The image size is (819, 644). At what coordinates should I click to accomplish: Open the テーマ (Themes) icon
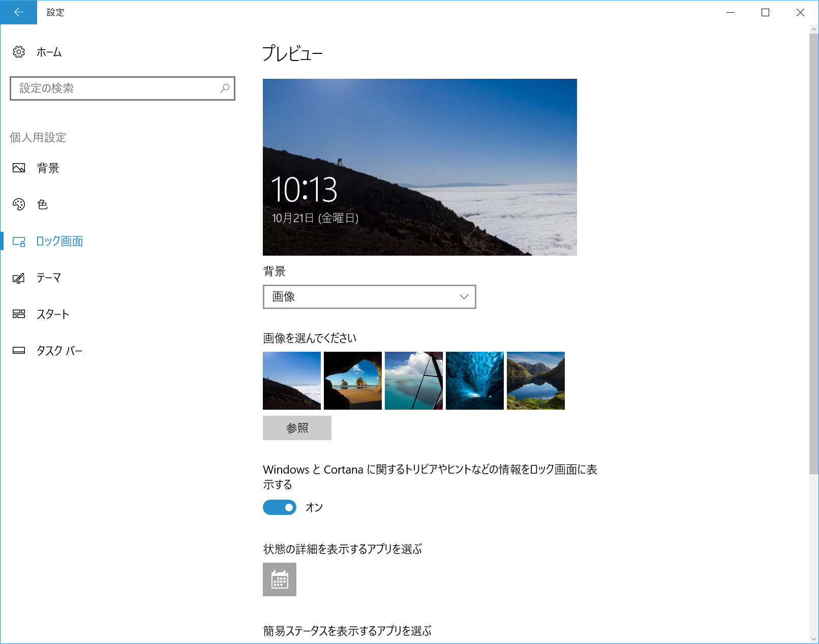point(19,278)
